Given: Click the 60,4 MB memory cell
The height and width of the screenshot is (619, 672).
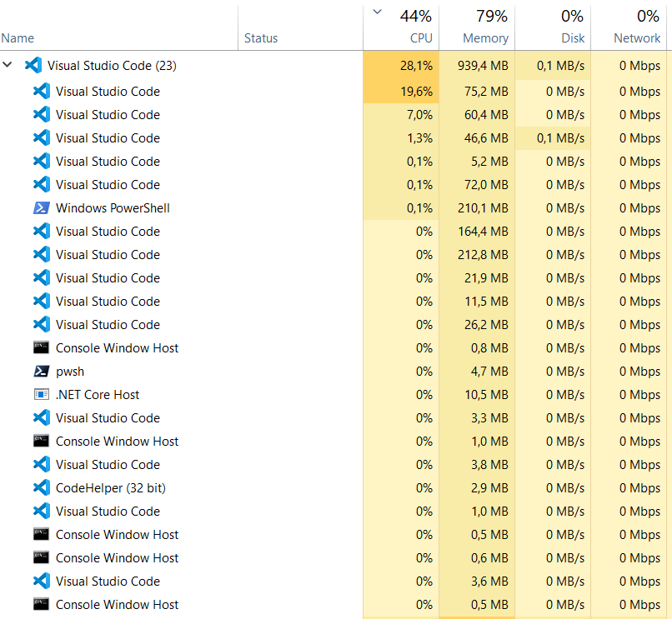Looking at the screenshot, I should tap(477, 115).
